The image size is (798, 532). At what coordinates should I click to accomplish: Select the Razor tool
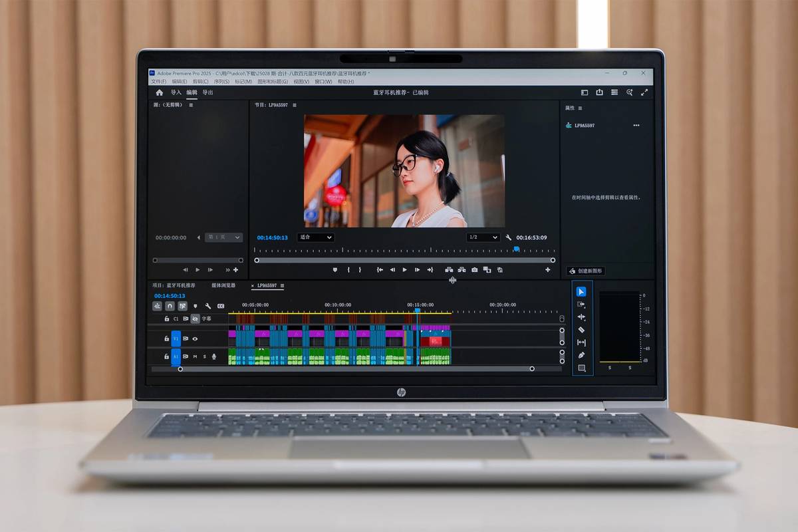[x=581, y=330]
